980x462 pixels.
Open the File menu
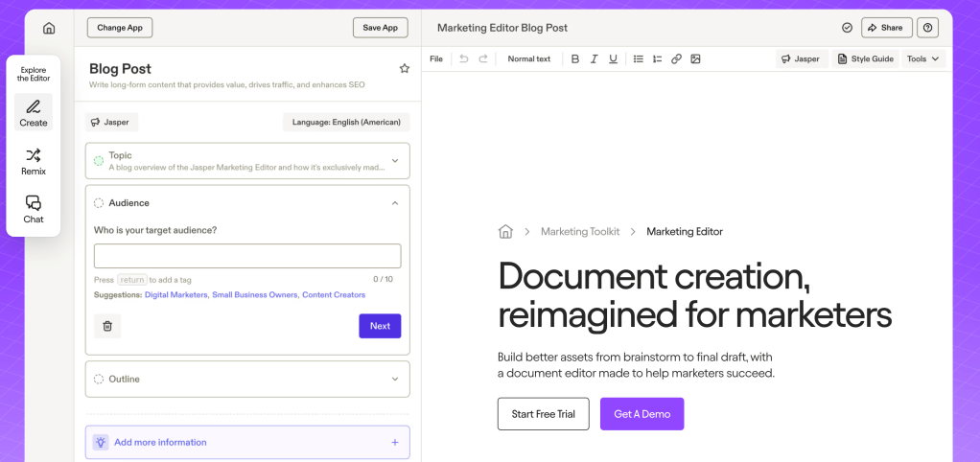436,59
